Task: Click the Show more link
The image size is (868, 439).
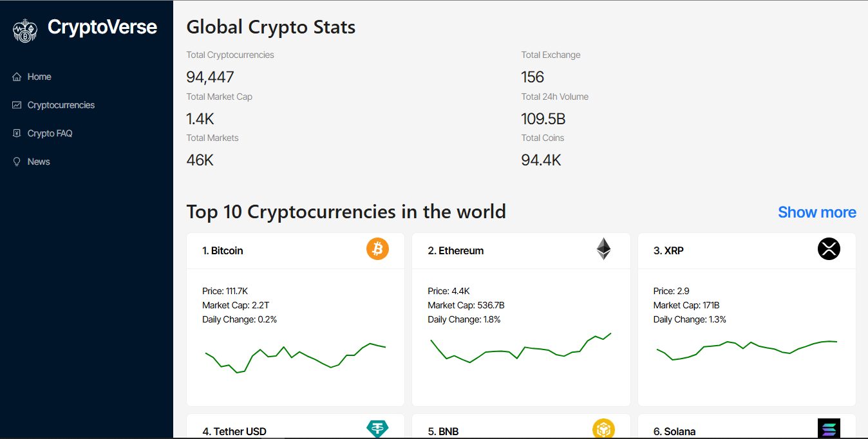Action: [x=816, y=212]
